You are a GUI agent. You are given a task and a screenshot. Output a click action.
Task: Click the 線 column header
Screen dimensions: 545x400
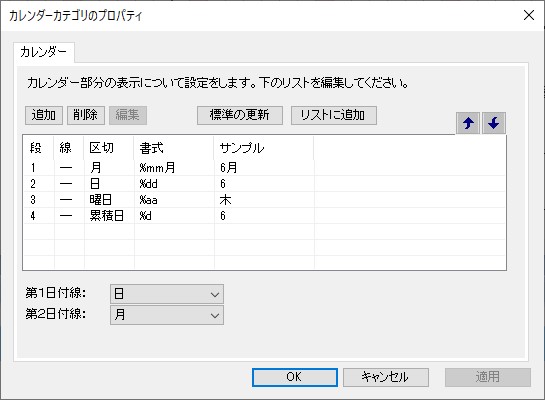tap(69, 148)
